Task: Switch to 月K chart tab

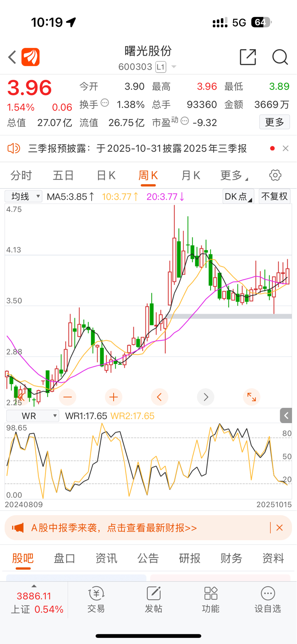Action: click(x=191, y=176)
